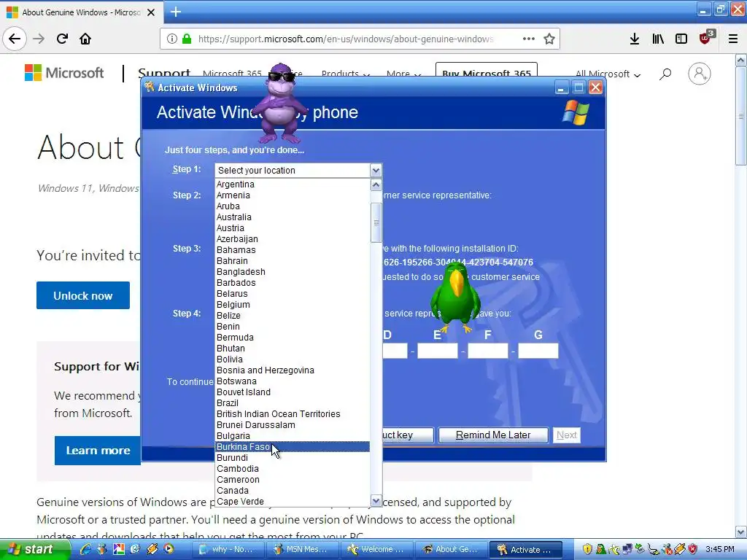Open the browser library icon

(658, 39)
